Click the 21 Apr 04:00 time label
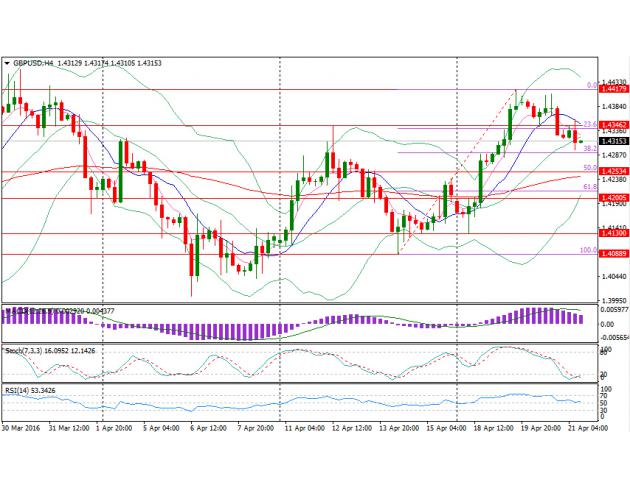630x490 pixels. pos(588,428)
